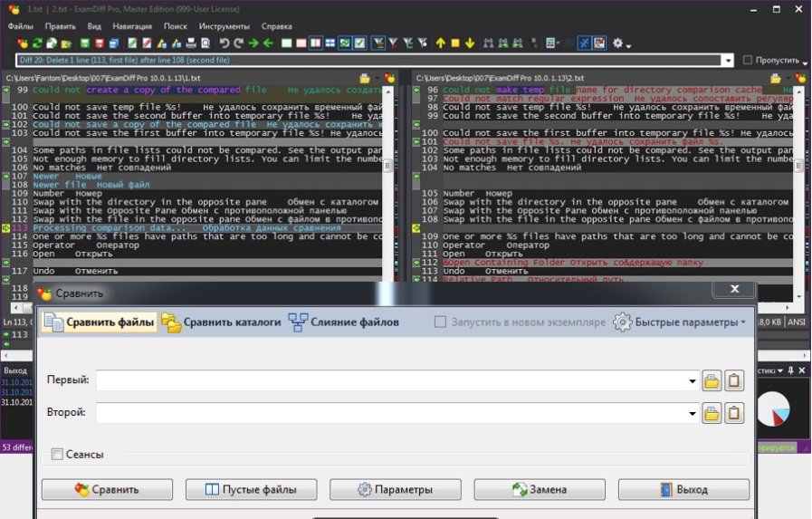This screenshot has height=519, width=812.
Task: Show only the second file red pane icon
Action: [x=301, y=43]
